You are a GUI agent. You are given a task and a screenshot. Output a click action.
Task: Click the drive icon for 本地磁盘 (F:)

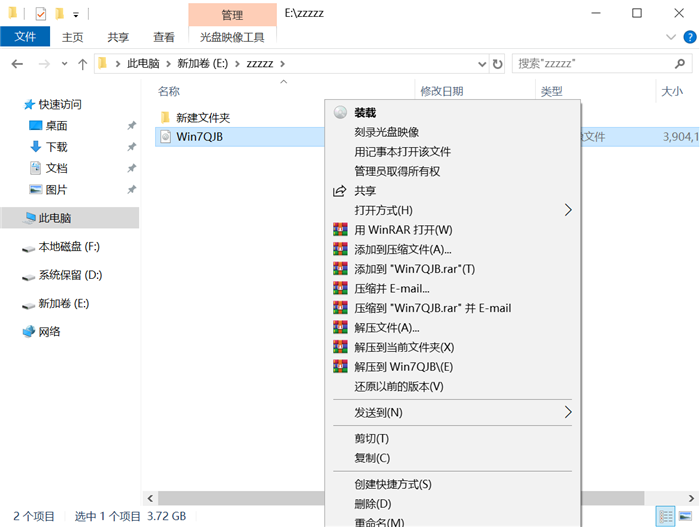coord(29,248)
